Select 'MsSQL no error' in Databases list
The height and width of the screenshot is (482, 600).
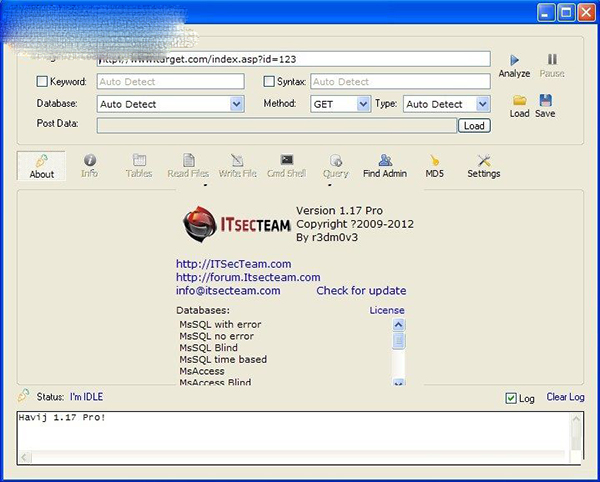[x=217, y=336]
